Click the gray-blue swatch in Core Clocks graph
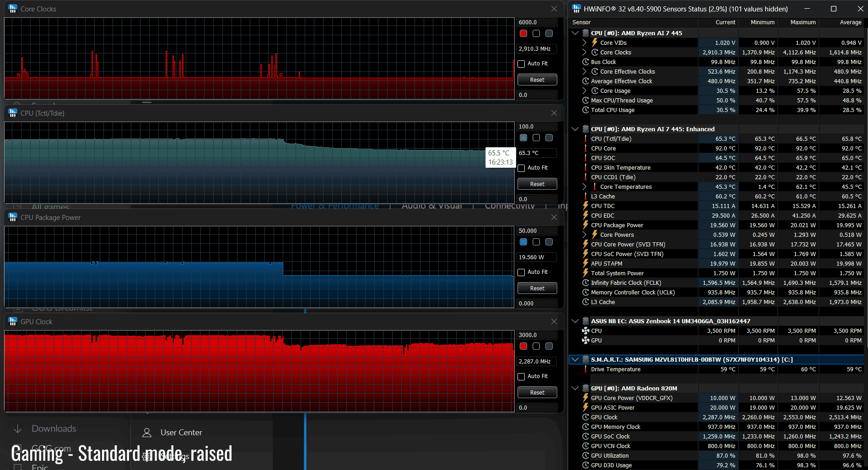The width and height of the screenshot is (868, 470). coord(549,33)
